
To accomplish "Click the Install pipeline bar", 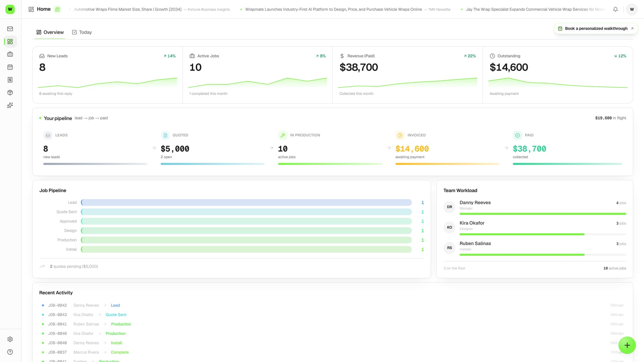I will click(246, 249).
